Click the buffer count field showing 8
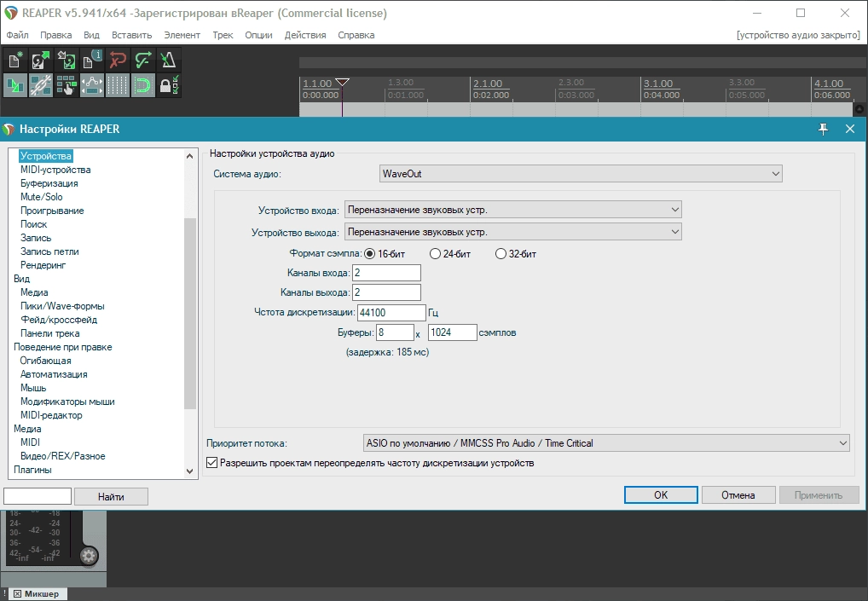Image resolution: width=868 pixels, height=601 pixels. [395, 332]
